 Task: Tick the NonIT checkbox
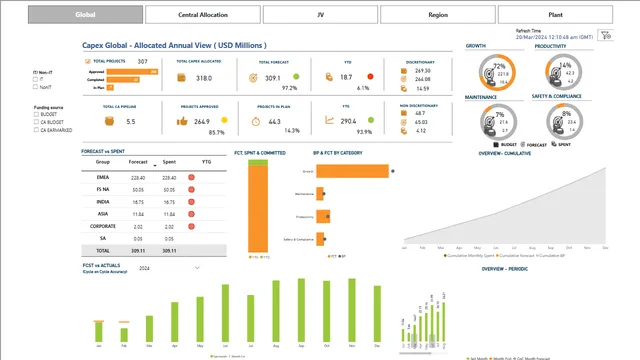(x=36, y=87)
